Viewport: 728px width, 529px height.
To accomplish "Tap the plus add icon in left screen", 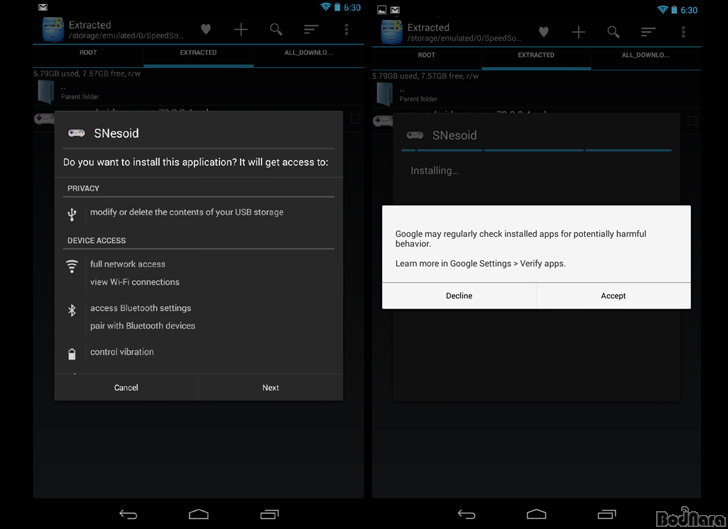I will (x=240, y=30).
